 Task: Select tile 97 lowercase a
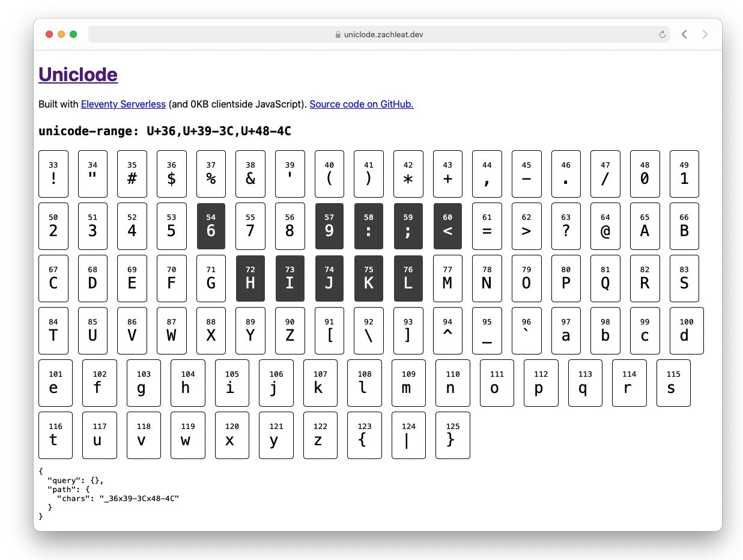566,330
